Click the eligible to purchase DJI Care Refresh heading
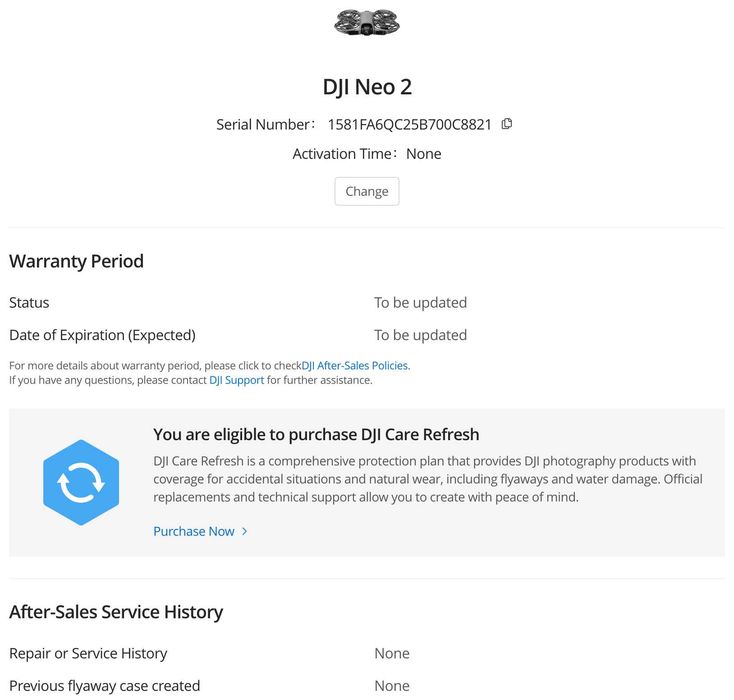Viewport: 734px width, 700px height. [x=316, y=435]
